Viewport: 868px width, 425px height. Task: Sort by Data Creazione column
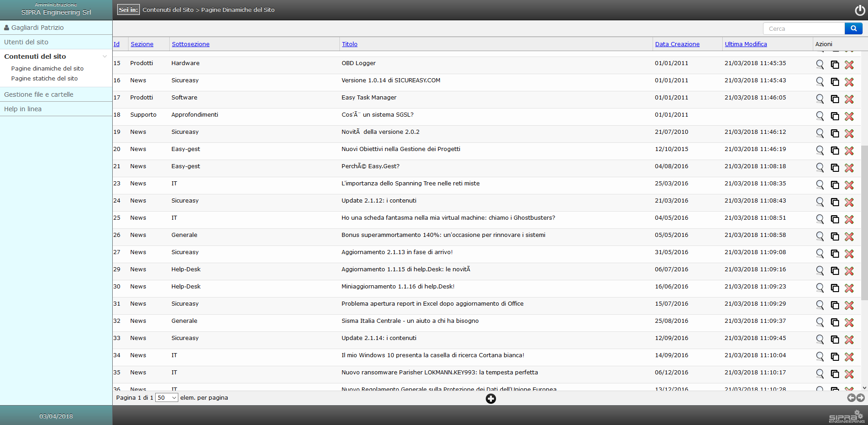tap(677, 44)
